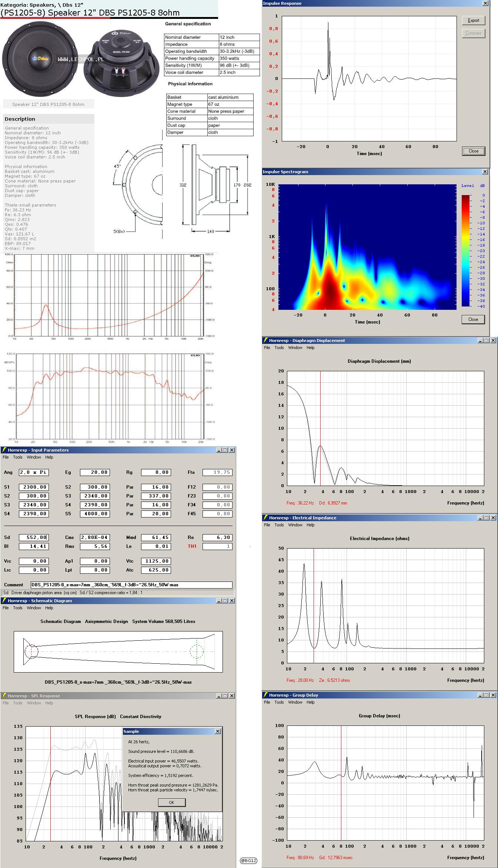498x868 pixels.
Task: Close the Impulse Response window via X
Action: coord(485,3)
